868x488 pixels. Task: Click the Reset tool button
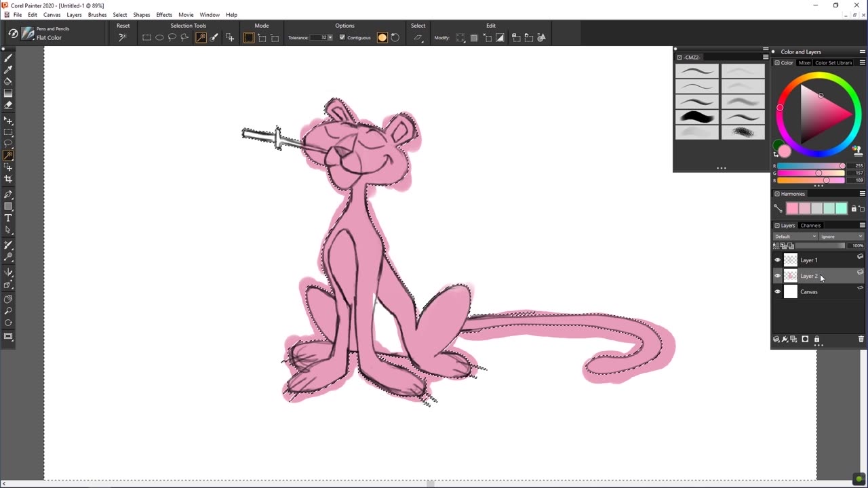[x=123, y=37]
